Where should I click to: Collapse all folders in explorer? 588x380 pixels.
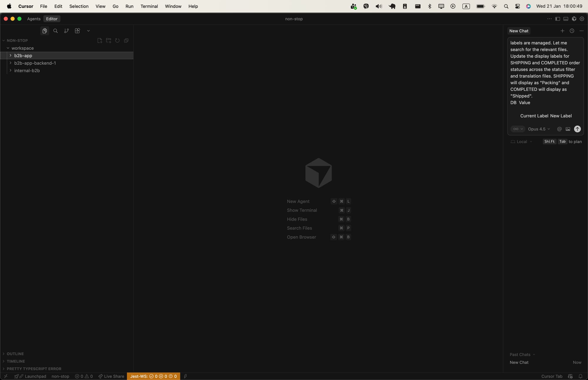(126, 41)
